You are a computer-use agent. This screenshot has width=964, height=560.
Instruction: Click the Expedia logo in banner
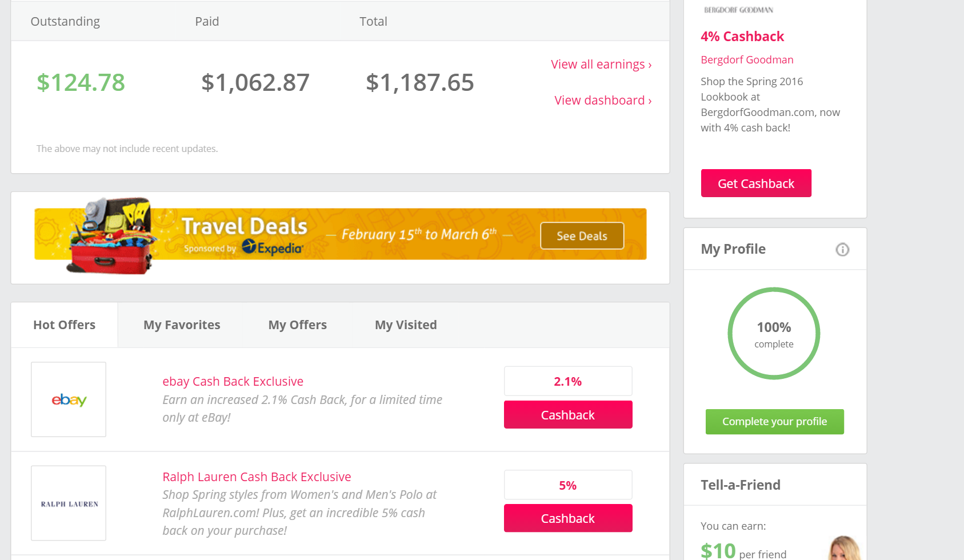click(x=272, y=247)
